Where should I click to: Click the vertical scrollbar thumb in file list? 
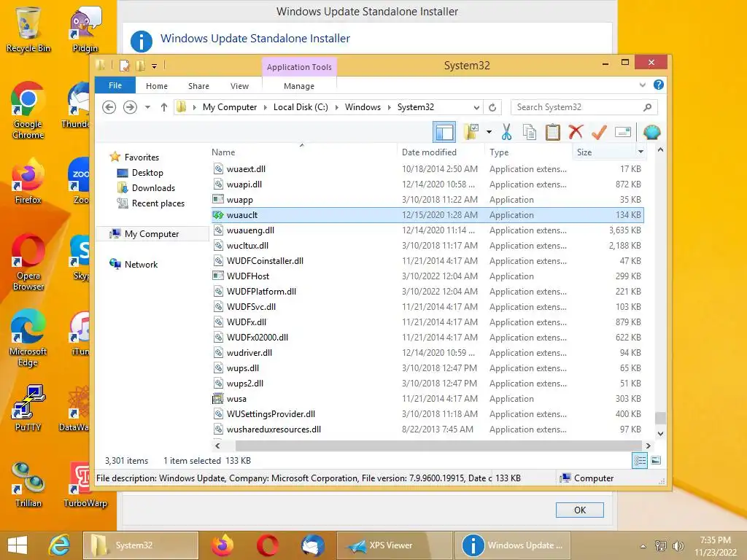(660, 418)
